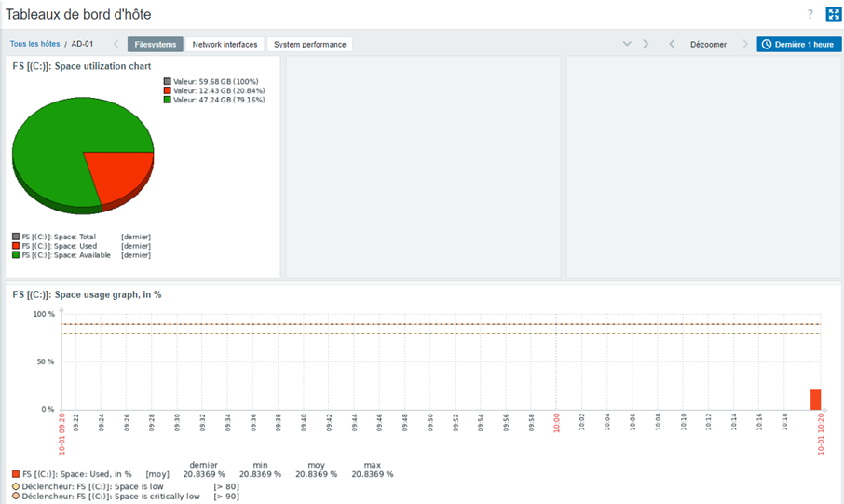Click the max value 20.8369 %
The image size is (844, 504).
[x=373, y=474]
